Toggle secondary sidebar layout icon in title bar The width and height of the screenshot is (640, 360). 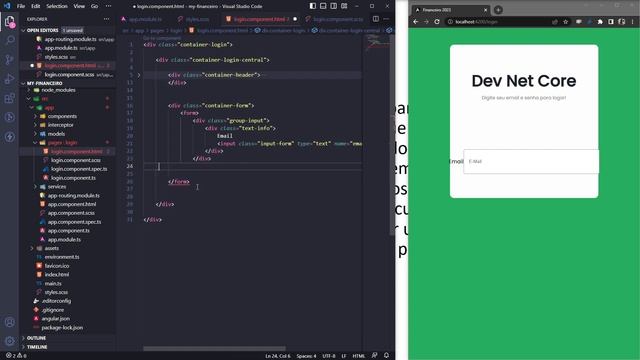(334, 6)
